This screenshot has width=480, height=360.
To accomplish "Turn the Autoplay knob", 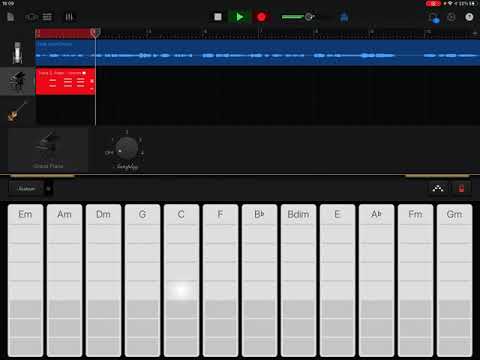I will tap(126, 149).
